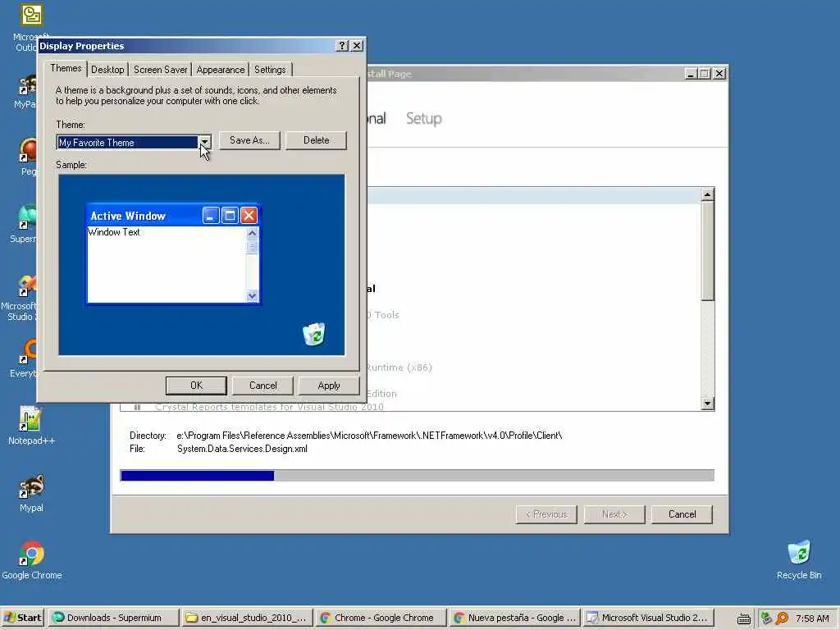Screen dimensions: 840x630
Task: Switch to Microsoft Visual Studio taskbar item
Action: point(649,618)
